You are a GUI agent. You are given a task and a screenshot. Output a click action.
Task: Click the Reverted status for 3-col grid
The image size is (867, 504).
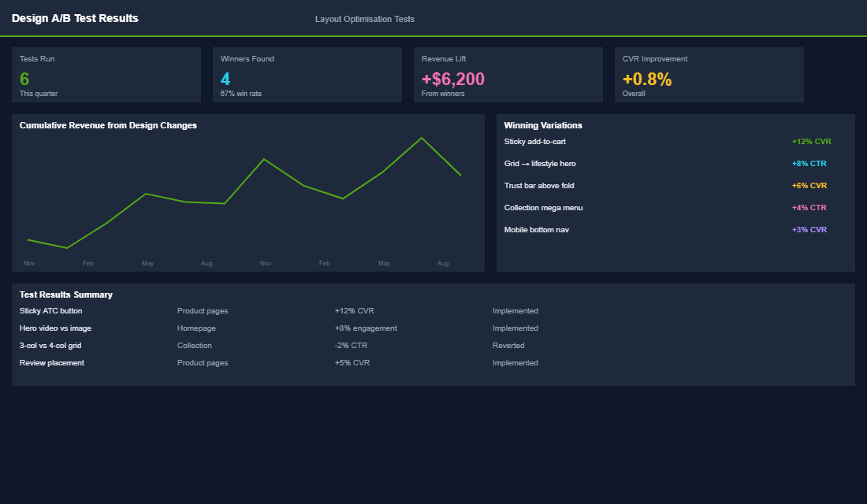508,345
